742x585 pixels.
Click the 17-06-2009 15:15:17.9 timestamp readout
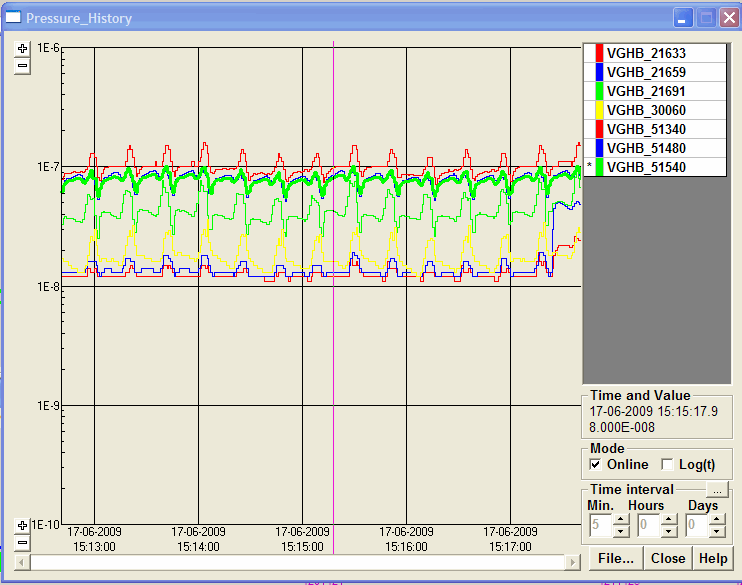pos(654,411)
